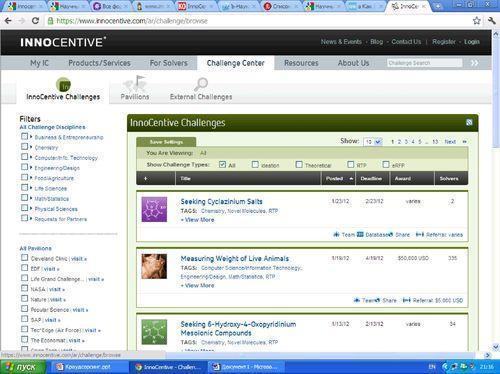Expand View More for Measuring Weight

click(198, 285)
